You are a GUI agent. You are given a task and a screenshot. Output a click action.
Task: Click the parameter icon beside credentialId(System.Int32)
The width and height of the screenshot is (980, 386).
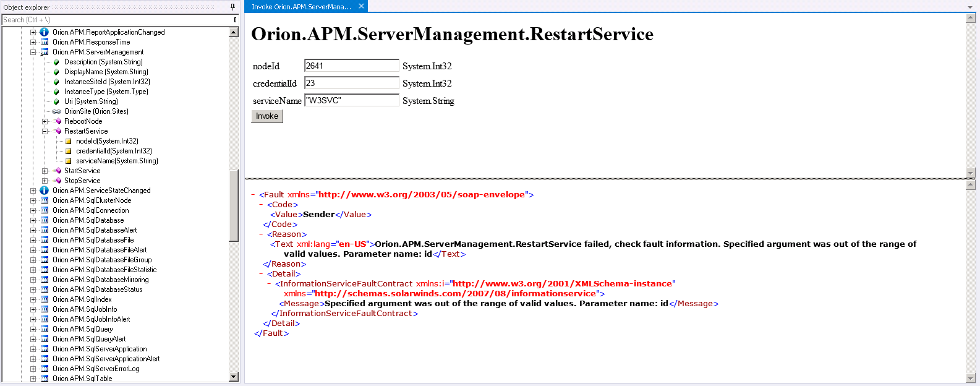coord(69,151)
